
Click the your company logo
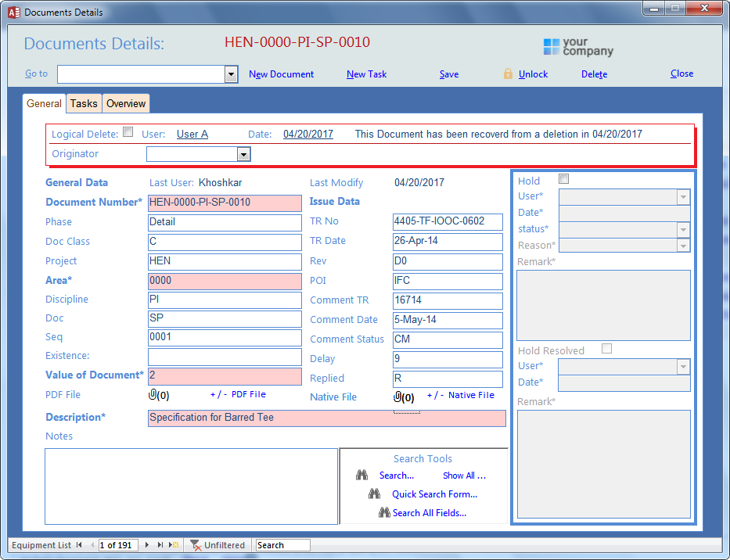(x=578, y=47)
